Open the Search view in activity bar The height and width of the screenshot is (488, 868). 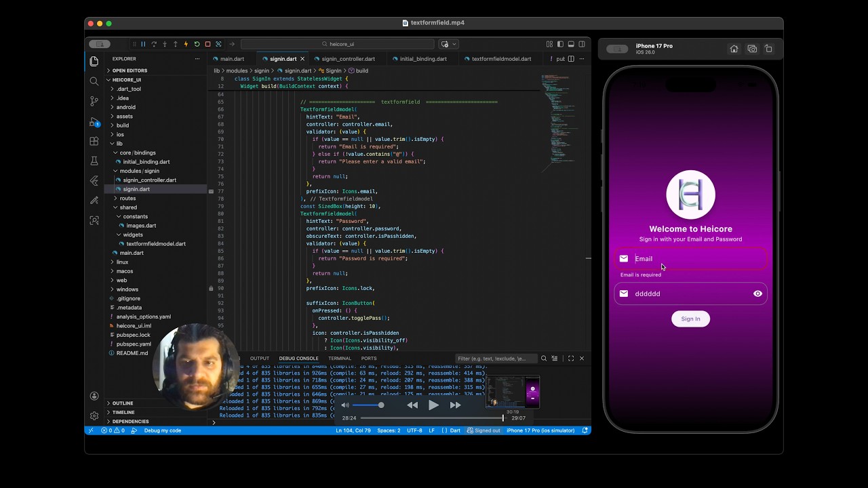pos(94,81)
